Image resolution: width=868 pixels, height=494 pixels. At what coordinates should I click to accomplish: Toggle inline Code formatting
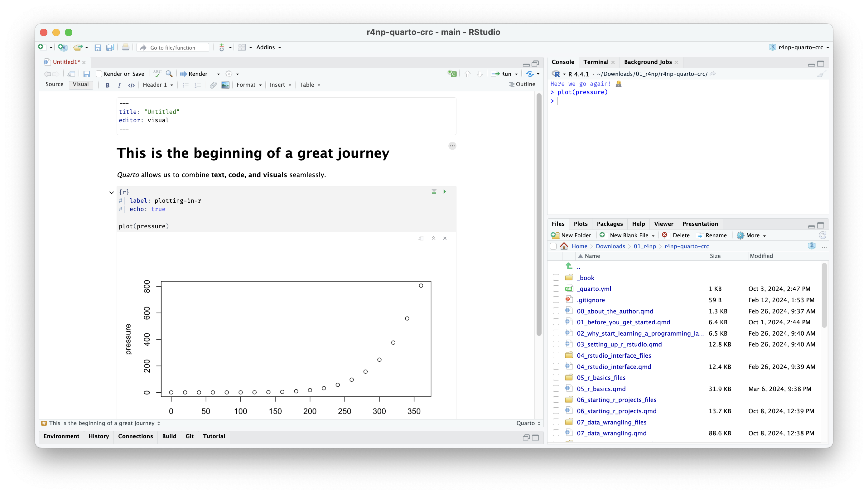coord(131,85)
